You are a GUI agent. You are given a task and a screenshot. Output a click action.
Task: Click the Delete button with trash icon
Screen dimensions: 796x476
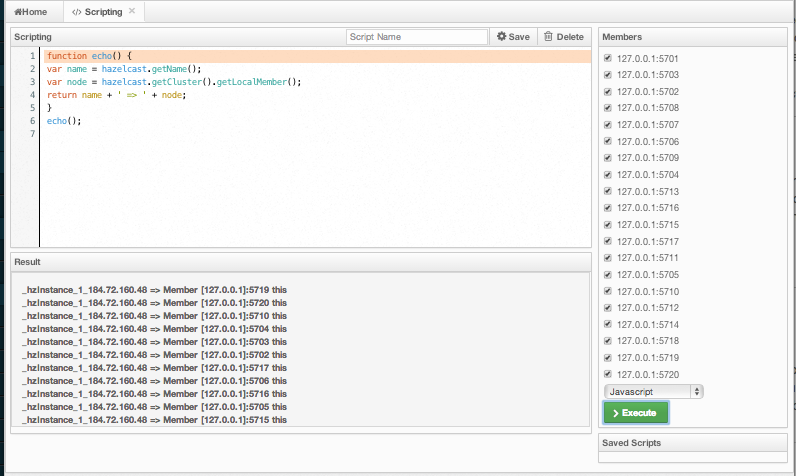coord(563,37)
